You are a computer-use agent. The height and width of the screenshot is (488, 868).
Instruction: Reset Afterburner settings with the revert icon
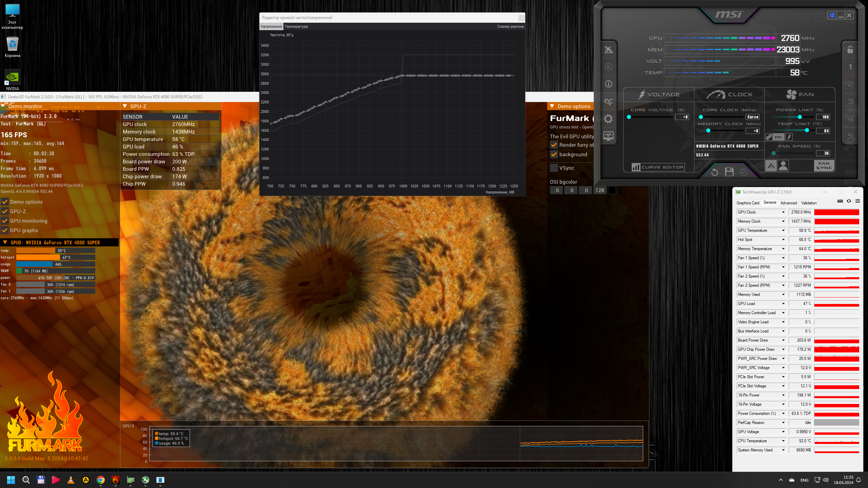(714, 172)
